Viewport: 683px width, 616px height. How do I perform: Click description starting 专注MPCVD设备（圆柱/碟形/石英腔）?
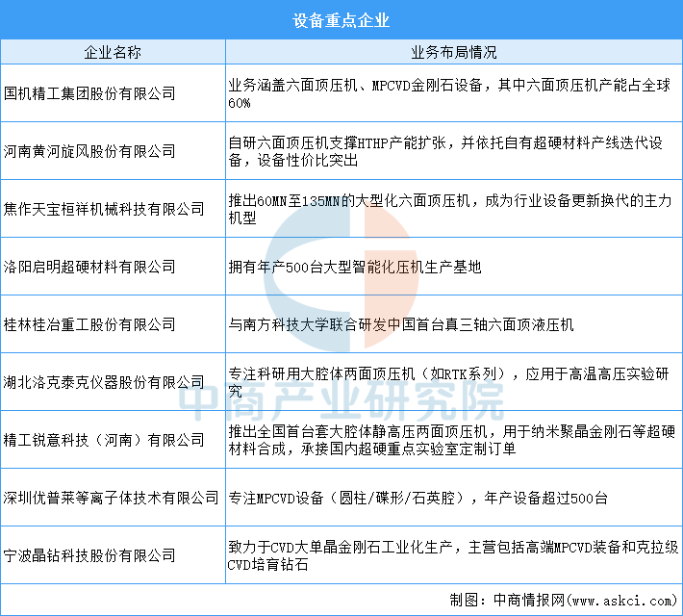coord(417,498)
